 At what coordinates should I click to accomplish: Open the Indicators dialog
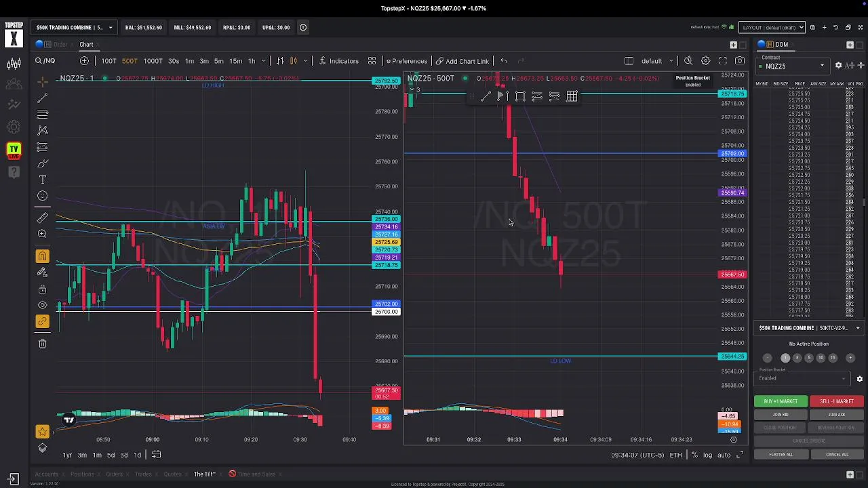pyautogui.click(x=338, y=61)
